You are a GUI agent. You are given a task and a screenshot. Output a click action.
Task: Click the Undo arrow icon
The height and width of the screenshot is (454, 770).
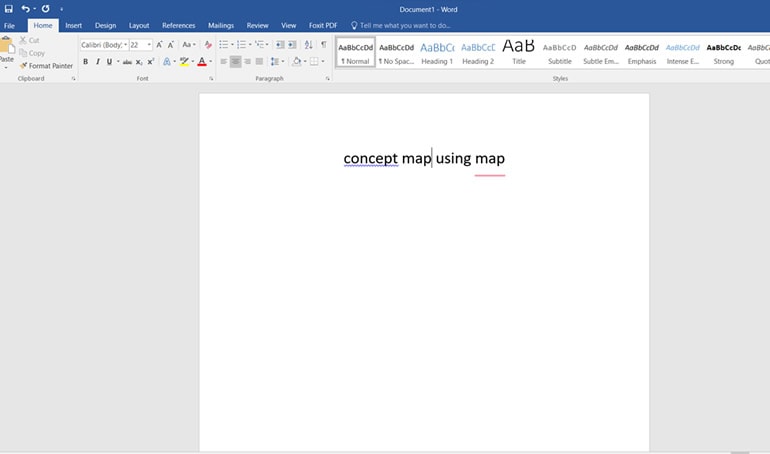pos(26,8)
